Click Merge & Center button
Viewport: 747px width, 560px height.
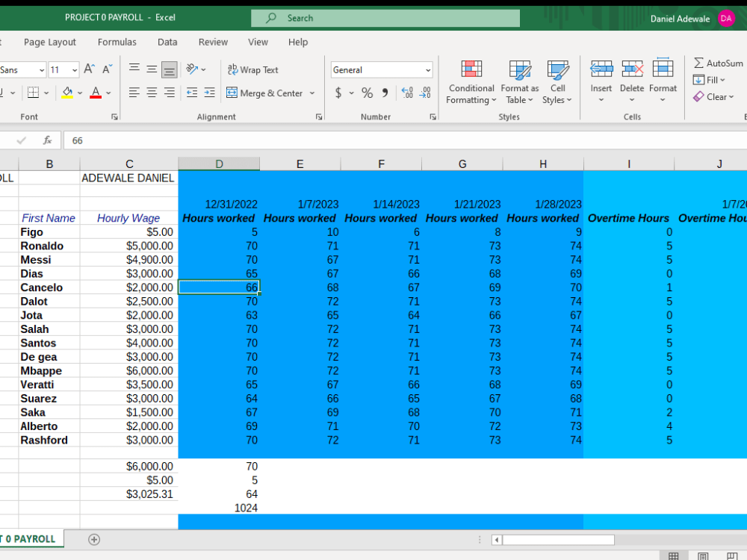(x=264, y=93)
